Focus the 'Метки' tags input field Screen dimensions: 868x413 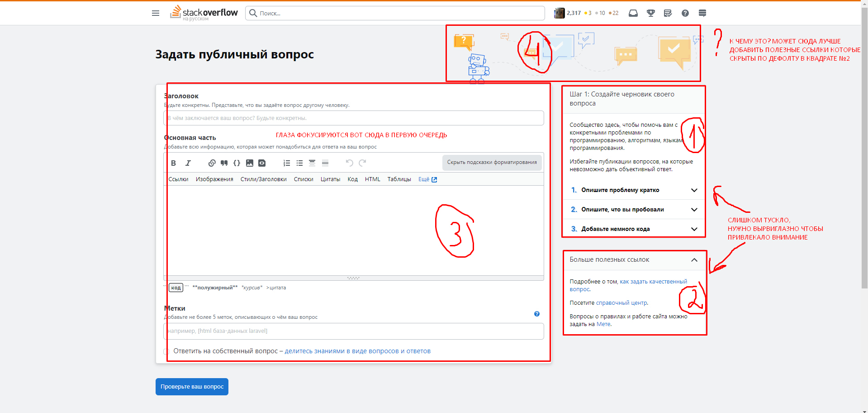354,331
